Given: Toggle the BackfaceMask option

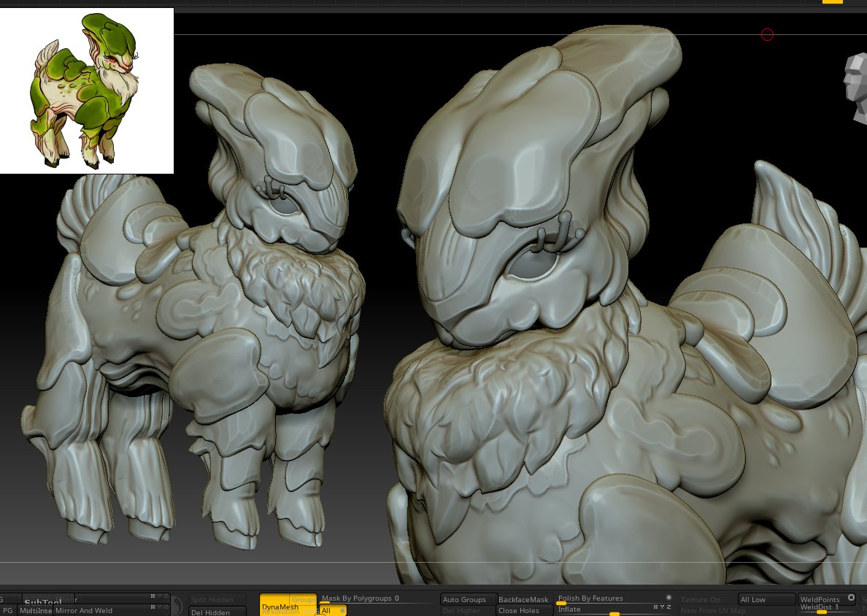Looking at the screenshot, I should coord(523,599).
